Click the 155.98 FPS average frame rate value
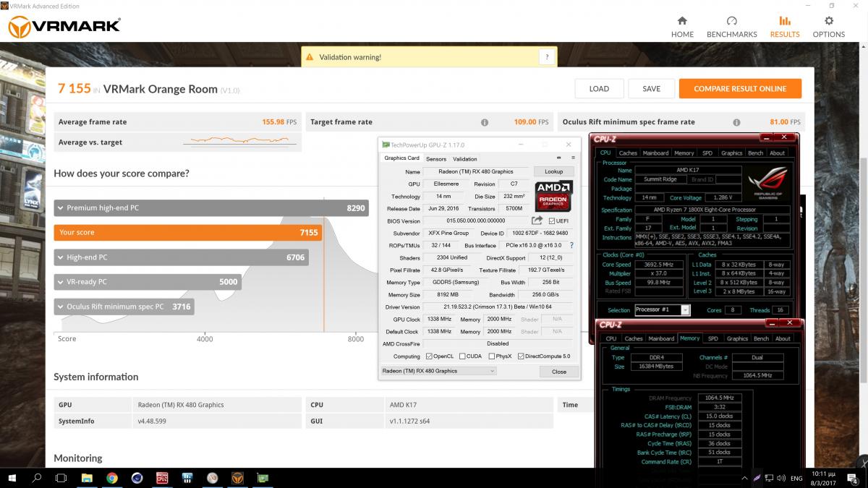868x488 pixels. (279, 122)
